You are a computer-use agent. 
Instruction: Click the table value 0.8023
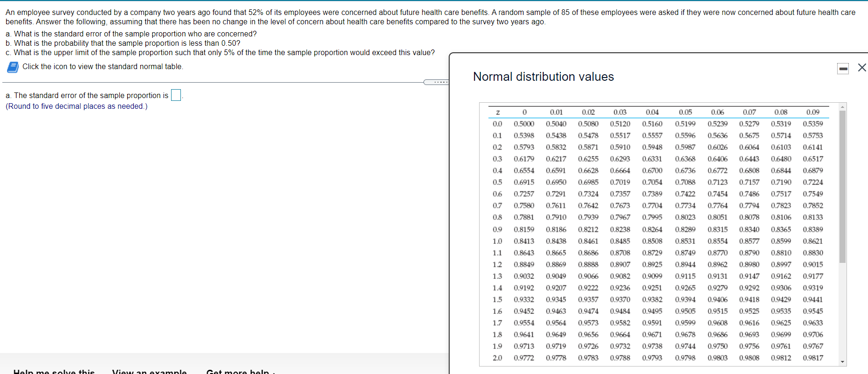point(685,217)
